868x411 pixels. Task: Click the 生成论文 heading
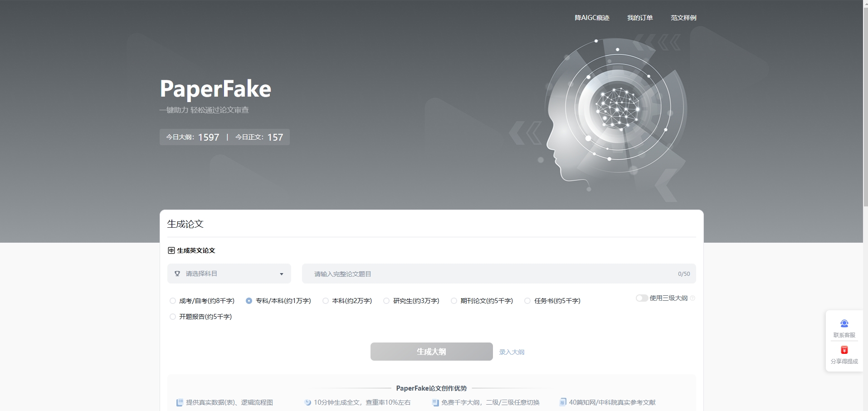click(185, 224)
